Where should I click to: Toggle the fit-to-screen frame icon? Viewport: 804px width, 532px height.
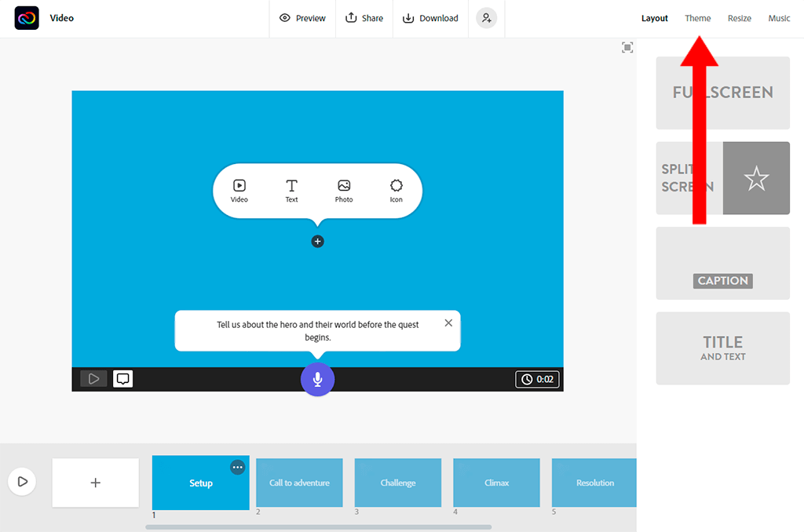(627, 48)
